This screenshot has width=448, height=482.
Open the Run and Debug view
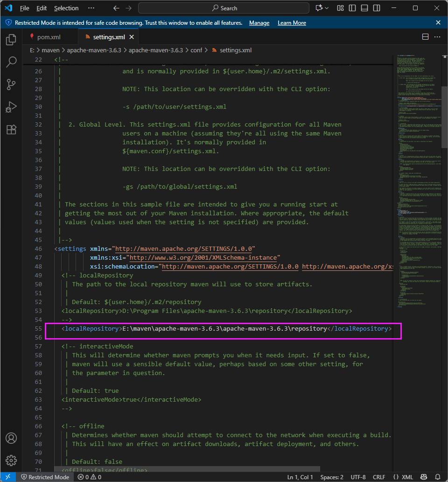11,107
